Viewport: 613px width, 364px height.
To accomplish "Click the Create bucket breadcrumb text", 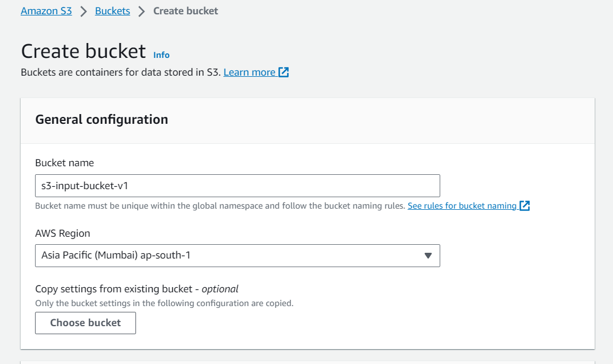I will coord(185,11).
